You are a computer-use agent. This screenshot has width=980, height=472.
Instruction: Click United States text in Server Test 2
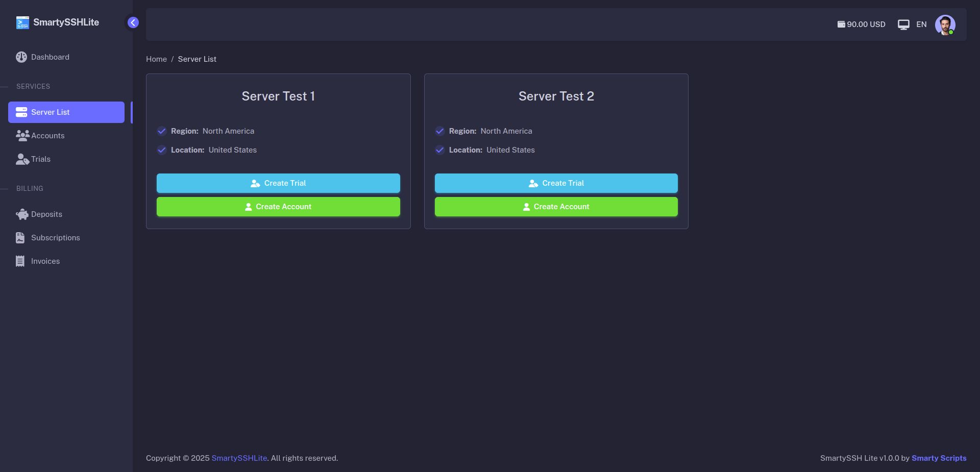(510, 150)
